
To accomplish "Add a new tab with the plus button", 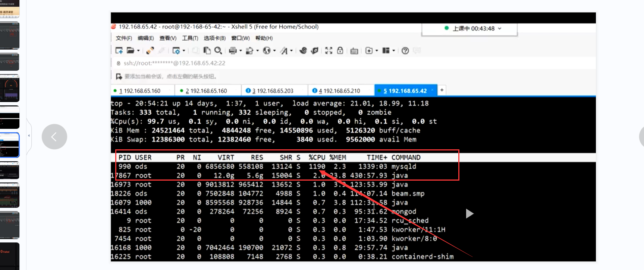I will click(x=442, y=90).
